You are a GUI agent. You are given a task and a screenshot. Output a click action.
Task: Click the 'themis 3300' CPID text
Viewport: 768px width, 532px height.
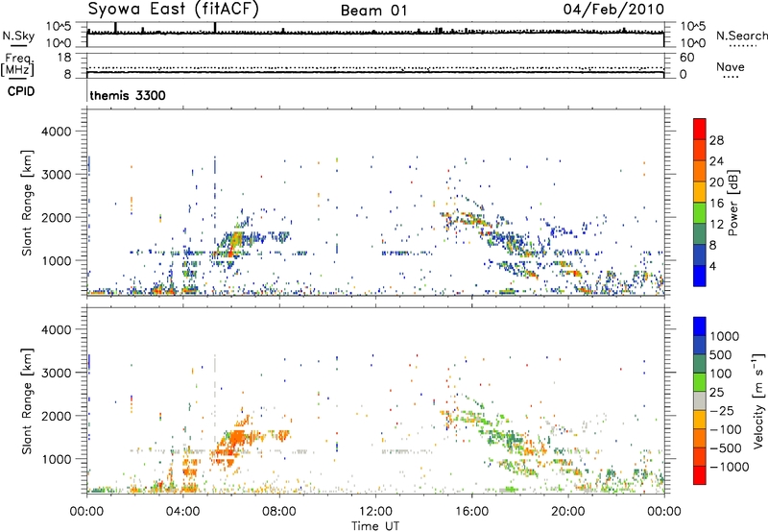[x=128, y=95]
